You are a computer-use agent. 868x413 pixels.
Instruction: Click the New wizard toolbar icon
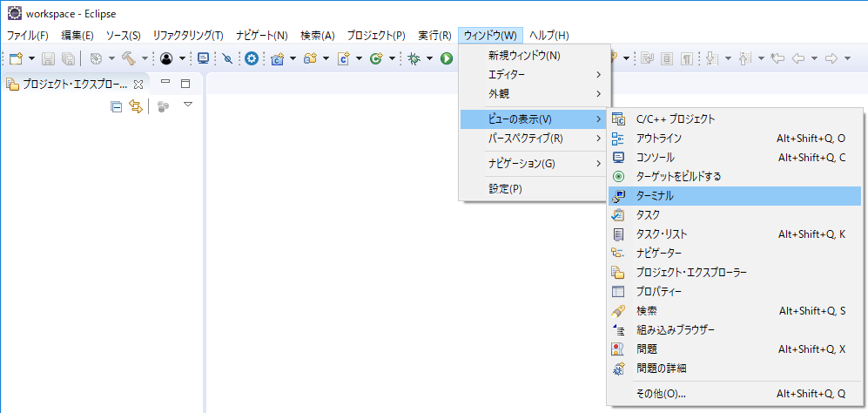pyautogui.click(x=16, y=58)
